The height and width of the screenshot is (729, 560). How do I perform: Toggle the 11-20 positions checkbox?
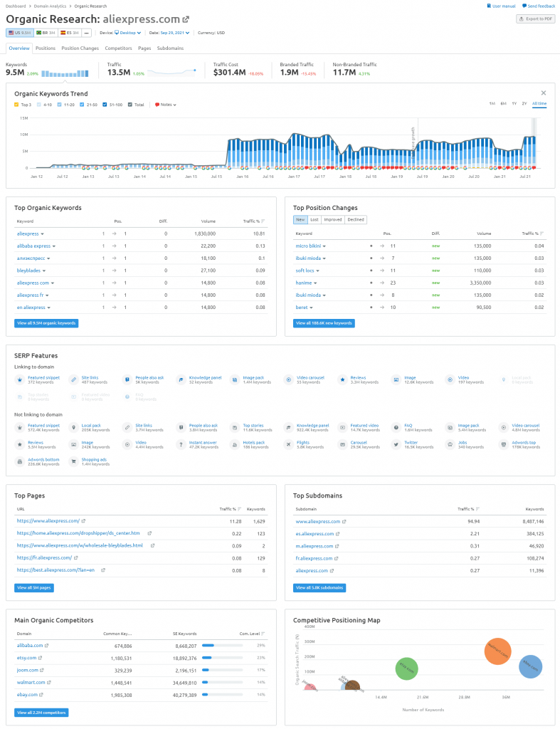60,105
